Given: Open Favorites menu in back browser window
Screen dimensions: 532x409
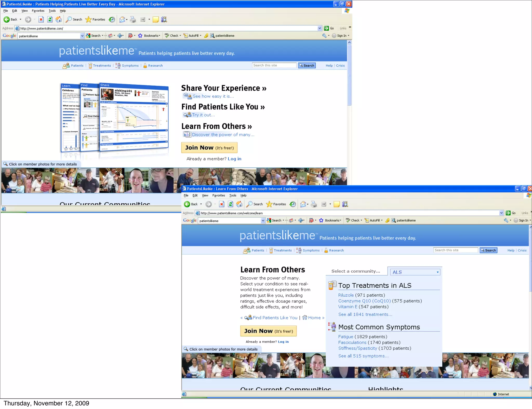Looking at the screenshot, I should (38, 11).
